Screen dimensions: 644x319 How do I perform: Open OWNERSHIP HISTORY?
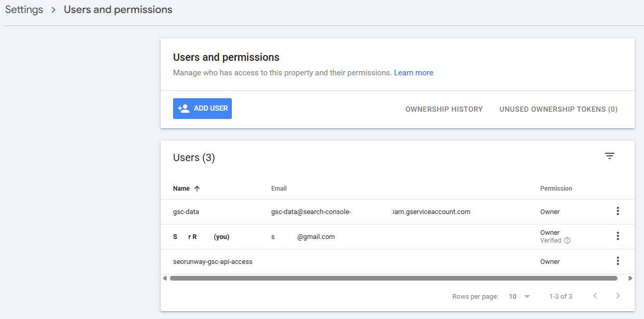(x=444, y=109)
